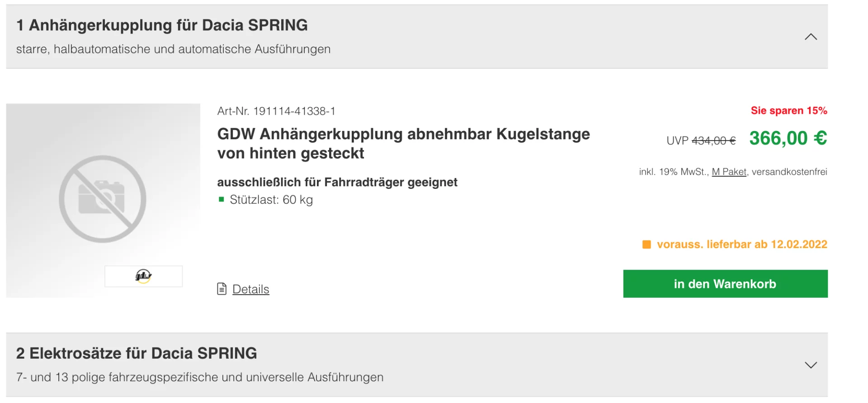The width and height of the screenshot is (868, 403).
Task: Click the GDW brand logo
Action: click(x=143, y=276)
